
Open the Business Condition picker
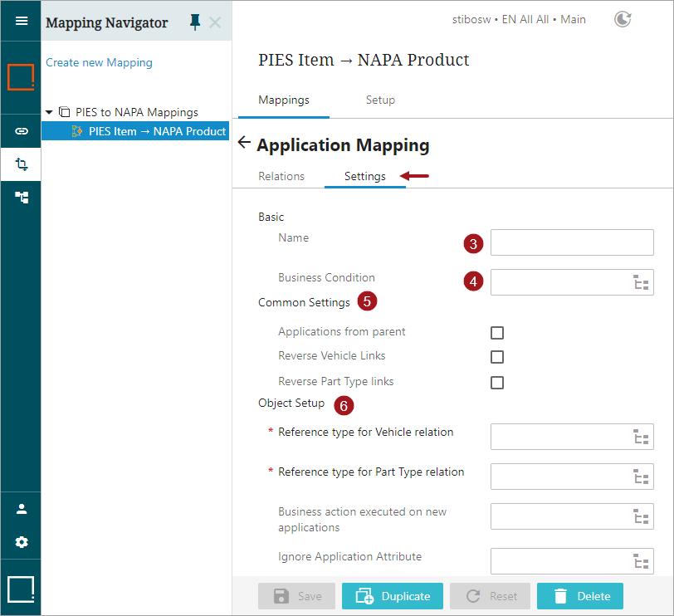pyautogui.click(x=640, y=282)
